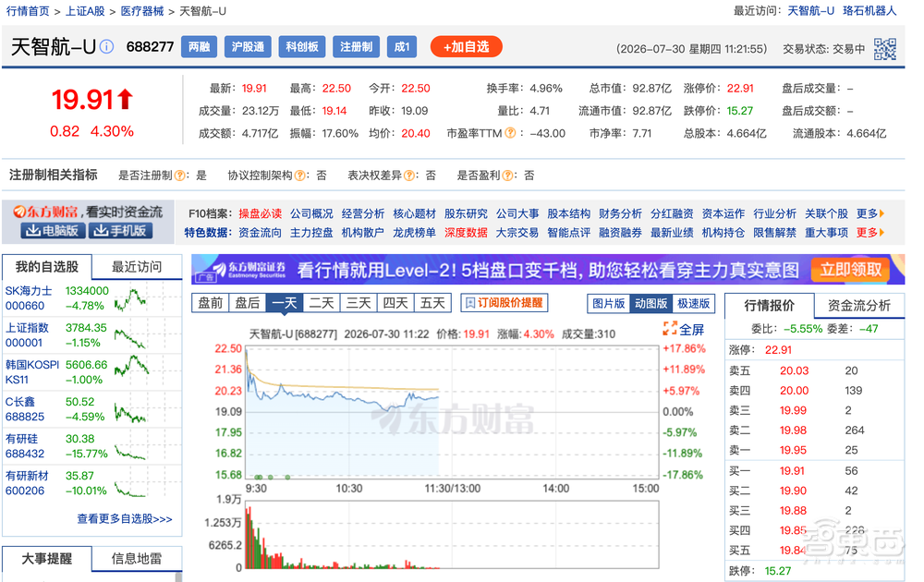The image size is (924, 582).
Task: Open SK海力士 in watchlist
Action: (29, 291)
